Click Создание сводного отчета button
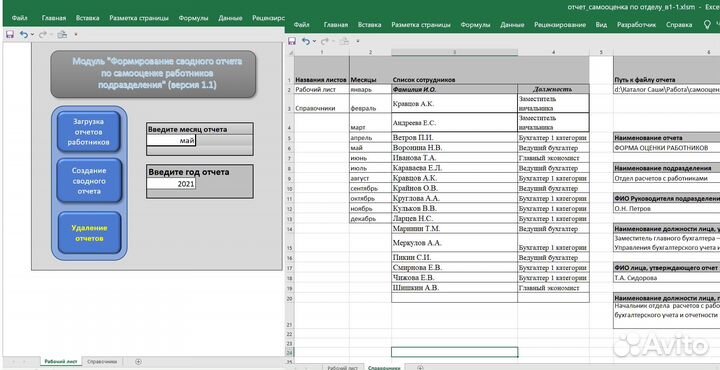The height and width of the screenshot is (370, 720). point(89,180)
